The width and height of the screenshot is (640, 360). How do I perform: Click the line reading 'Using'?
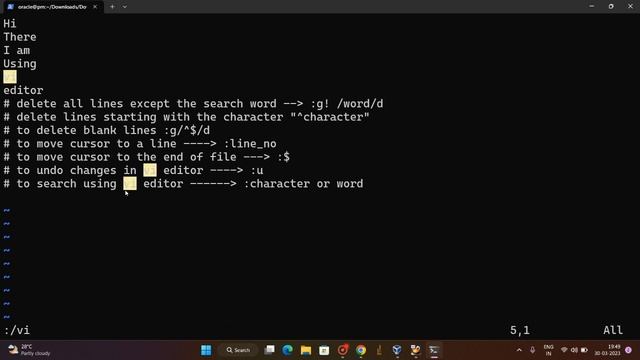click(20, 64)
